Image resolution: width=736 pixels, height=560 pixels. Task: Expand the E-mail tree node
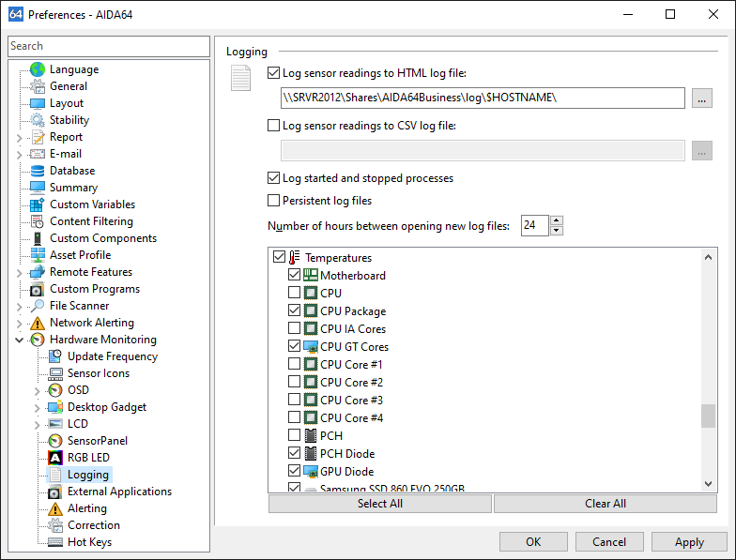19,155
